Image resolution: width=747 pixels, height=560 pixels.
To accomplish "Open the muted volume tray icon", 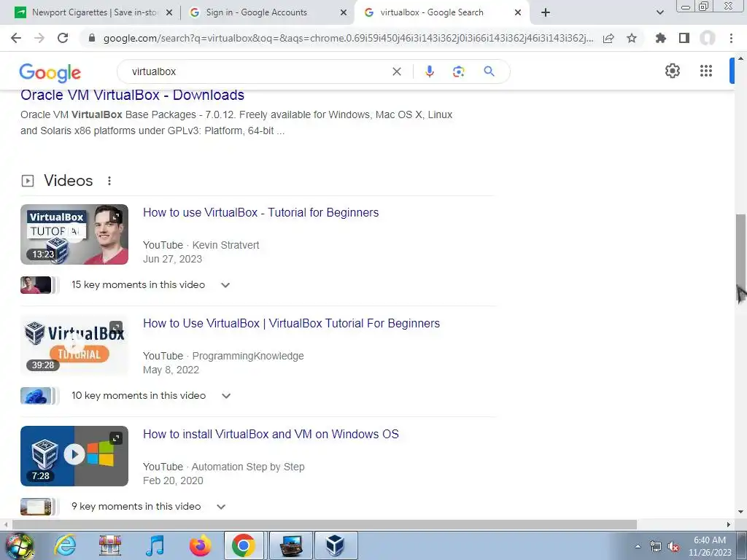I will point(673,547).
